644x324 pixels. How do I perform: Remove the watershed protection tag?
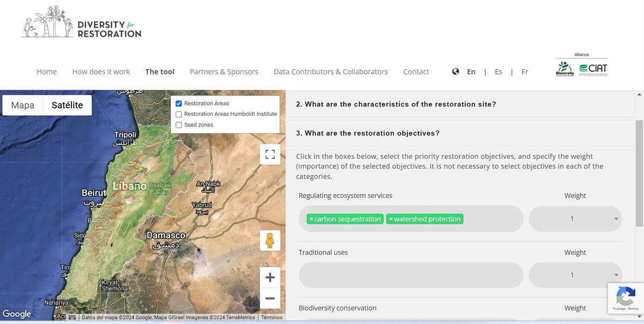pos(391,219)
